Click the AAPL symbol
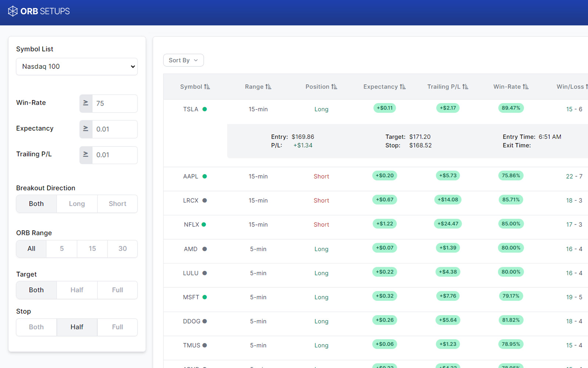 pos(191,176)
